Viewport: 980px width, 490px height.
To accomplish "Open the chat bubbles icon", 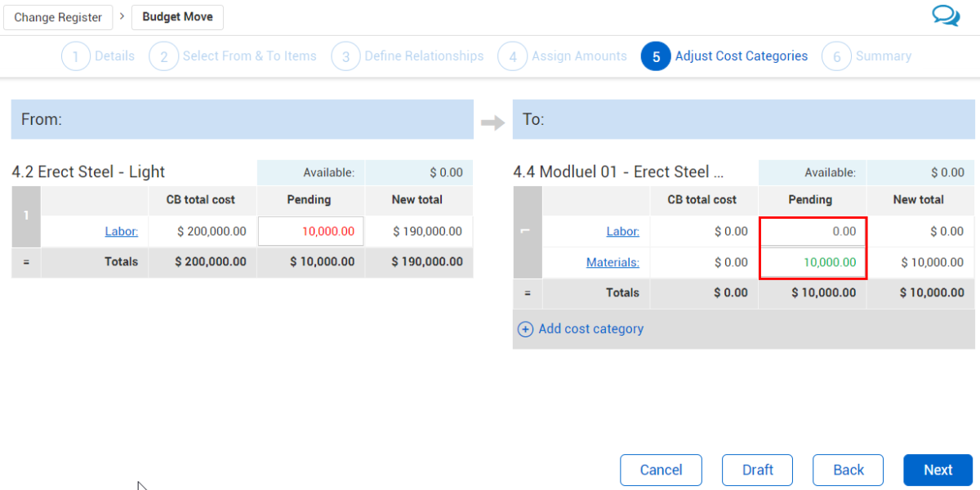I will 946,16.
